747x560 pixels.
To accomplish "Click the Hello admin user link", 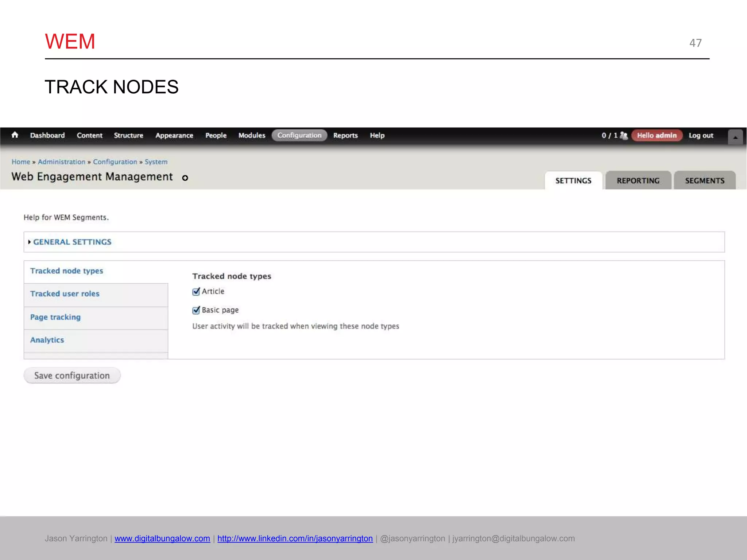I will point(657,136).
